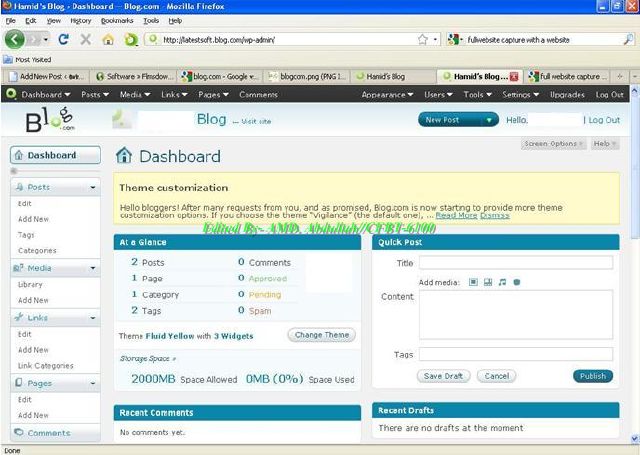
Task: Click the Dashboard sidebar button
Action: coord(56,155)
